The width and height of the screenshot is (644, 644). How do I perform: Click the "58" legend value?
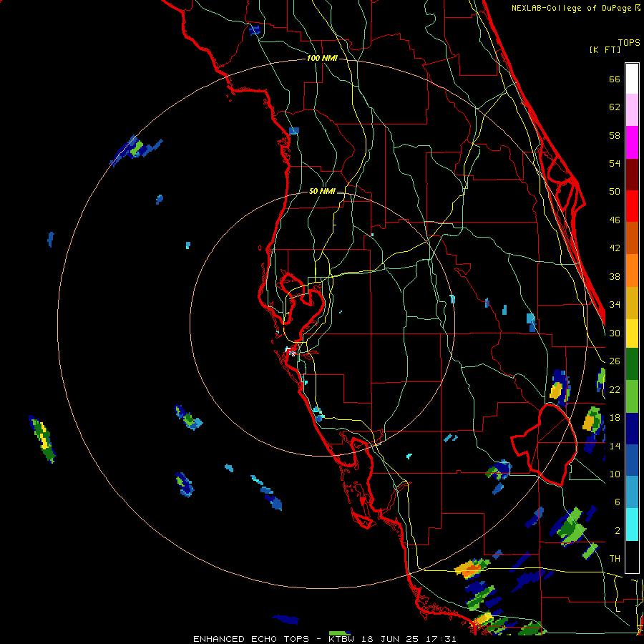pos(615,135)
